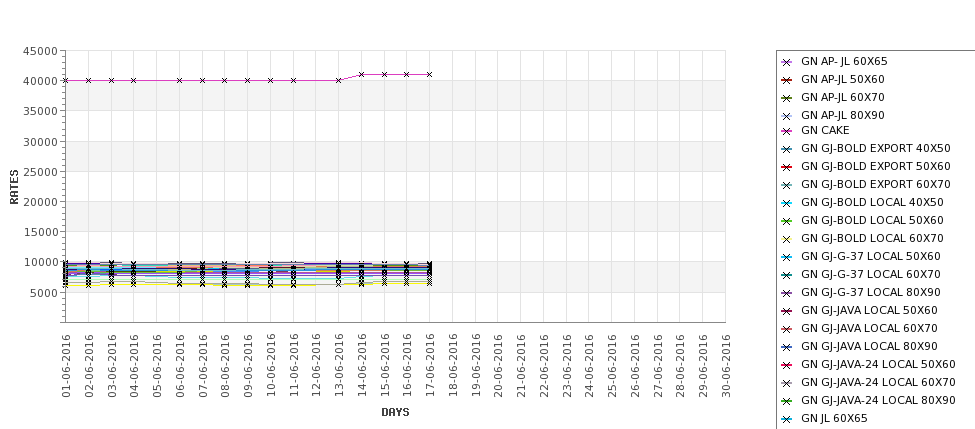Viewport: 975px width, 429px height.
Task: Select the GN GJ-BOLD EXPORT 50X60 legend marker
Action: tap(786, 167)
